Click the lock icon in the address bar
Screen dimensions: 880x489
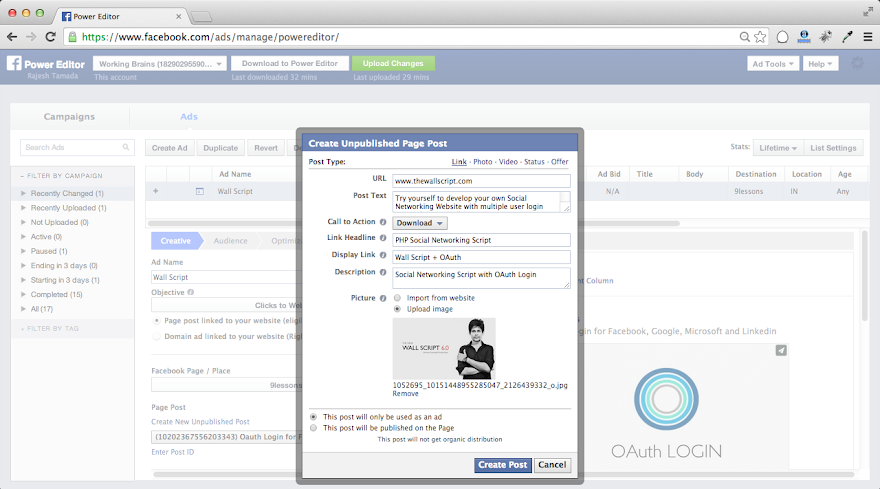(72, 37)
